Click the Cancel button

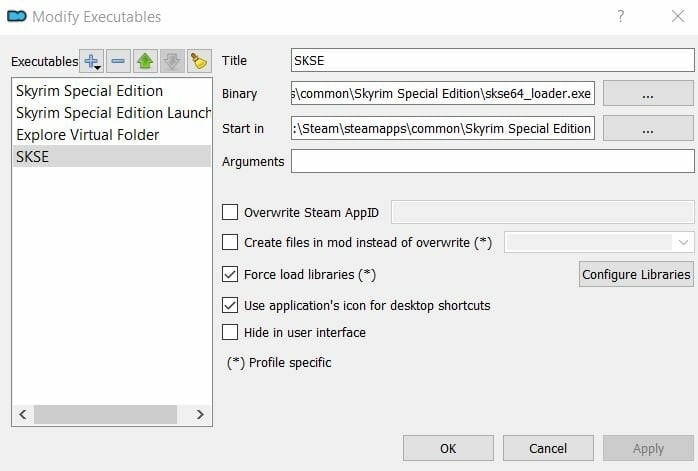548,448
